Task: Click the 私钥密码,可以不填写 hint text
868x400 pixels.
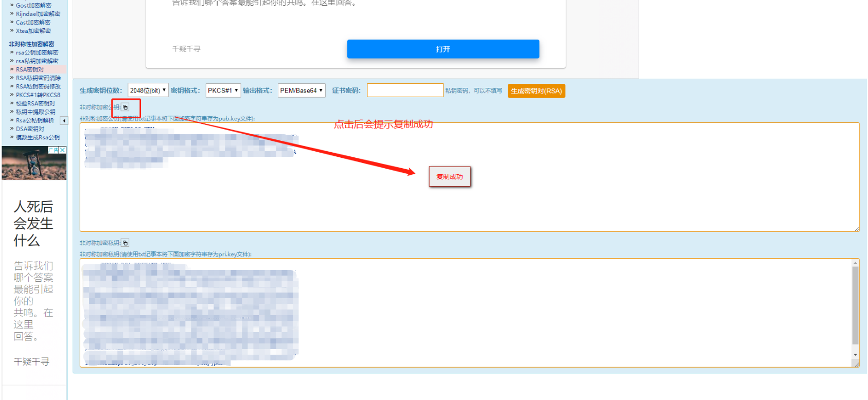Action: click(x=473, y=90)
